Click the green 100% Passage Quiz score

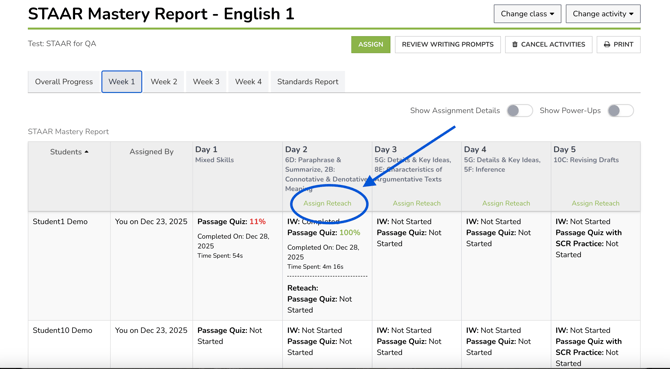pos(350,233)
